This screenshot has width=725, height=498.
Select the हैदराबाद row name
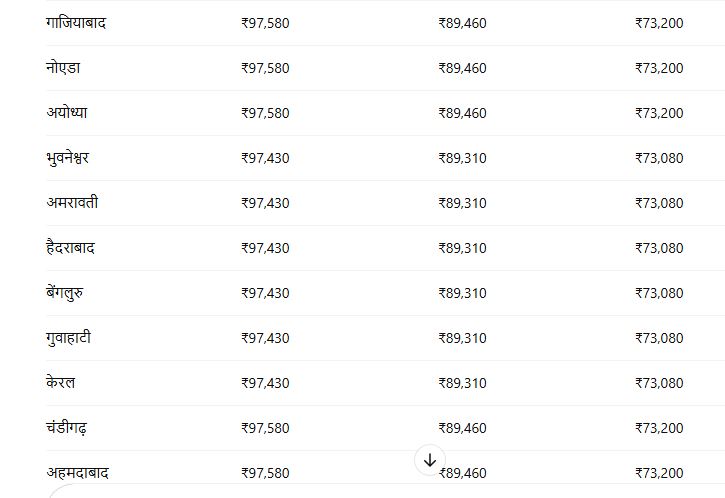pyautogui.click(x=70, y=247)
